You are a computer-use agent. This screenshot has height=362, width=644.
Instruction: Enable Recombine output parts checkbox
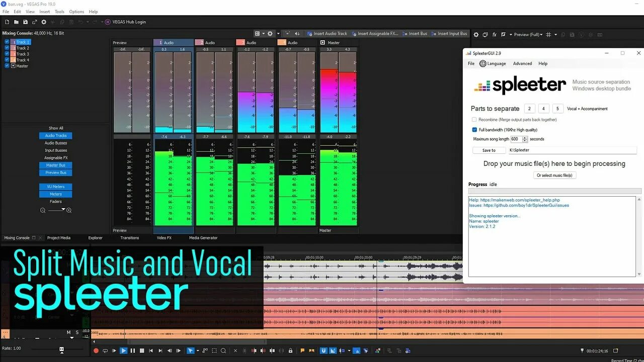click(x=474, y=120)
